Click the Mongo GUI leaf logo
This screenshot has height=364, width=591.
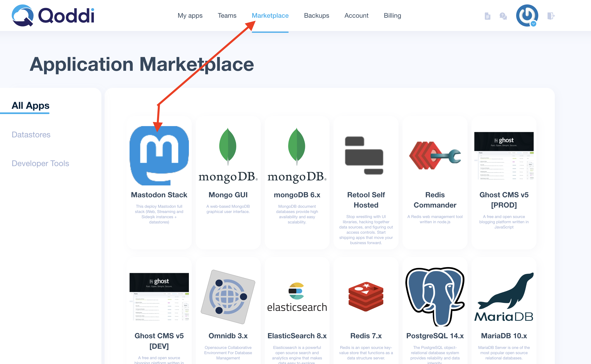tap(228, 155)
